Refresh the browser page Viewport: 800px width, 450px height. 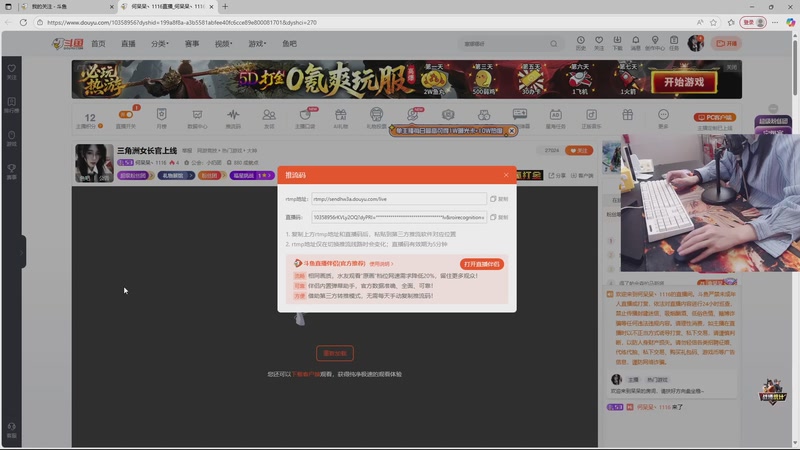click(x=23, y=22)
